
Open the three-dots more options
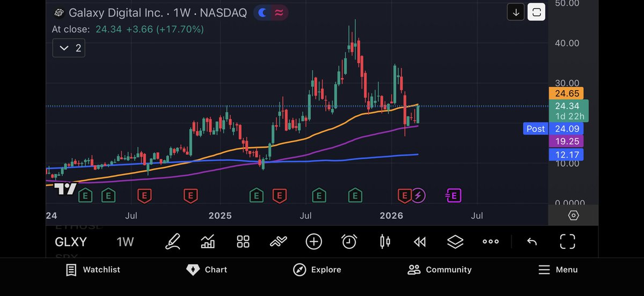491,242
